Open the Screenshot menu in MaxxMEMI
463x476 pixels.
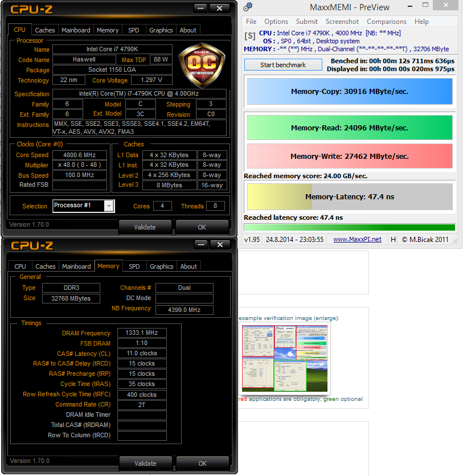point(342,22)
